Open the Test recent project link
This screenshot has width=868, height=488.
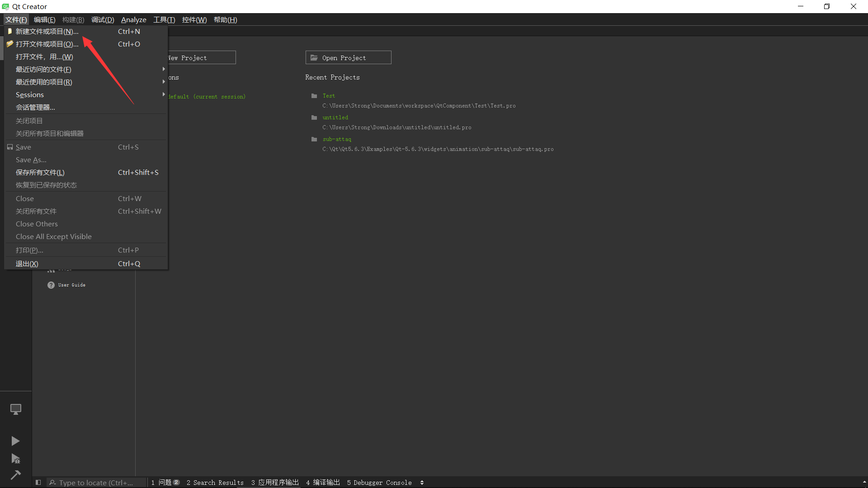tap(329, 96)
